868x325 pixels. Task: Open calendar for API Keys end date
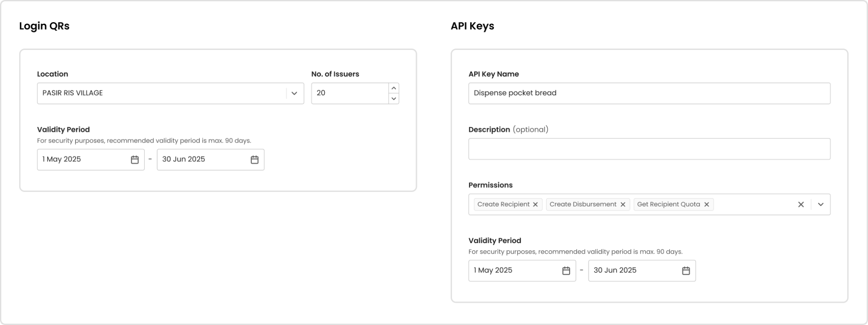[x=686, y=271]
